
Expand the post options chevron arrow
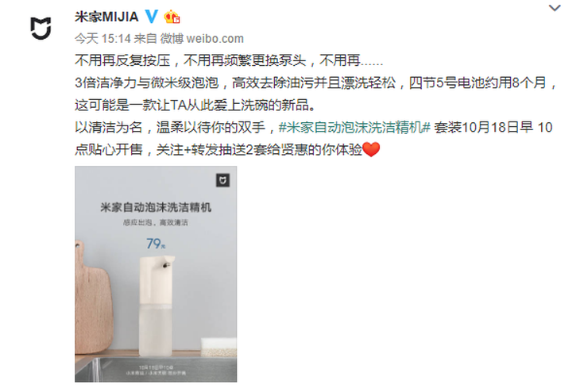[555, 8]
